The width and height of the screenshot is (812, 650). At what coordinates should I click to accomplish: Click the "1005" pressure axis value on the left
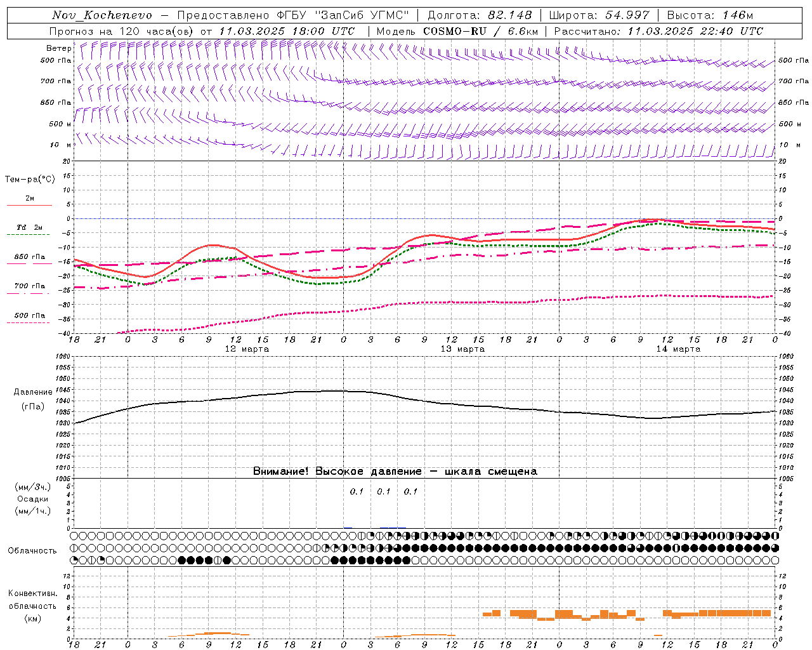(x=62, y=478)
